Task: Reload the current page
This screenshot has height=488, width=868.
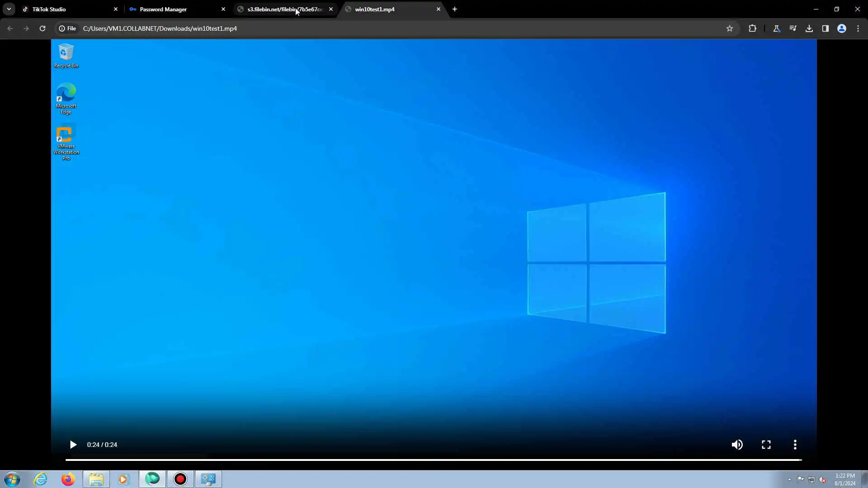Action: coord(42,28)
